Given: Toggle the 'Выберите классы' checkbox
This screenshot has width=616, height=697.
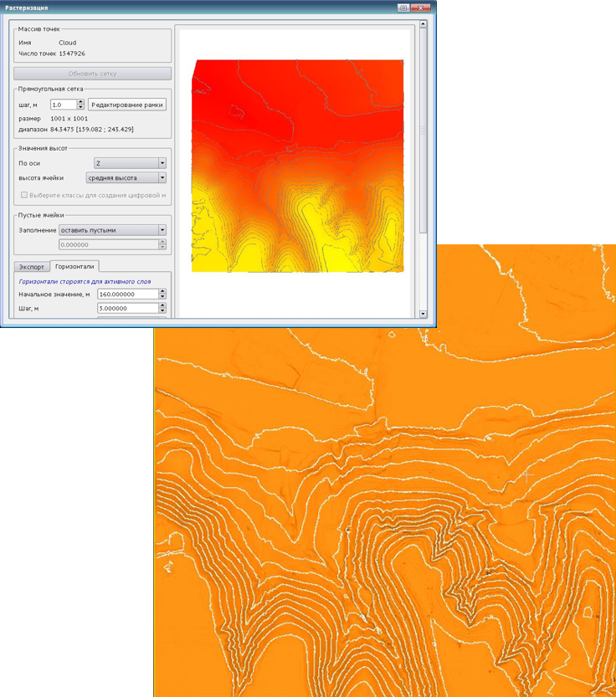Looking at the screenshot, I should tap(24, 195).
